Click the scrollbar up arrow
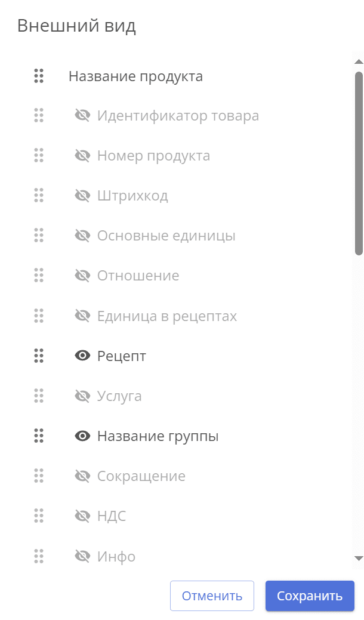Image resolution: width=364 pixels, height=620 pixels. (x=359, y=61)
